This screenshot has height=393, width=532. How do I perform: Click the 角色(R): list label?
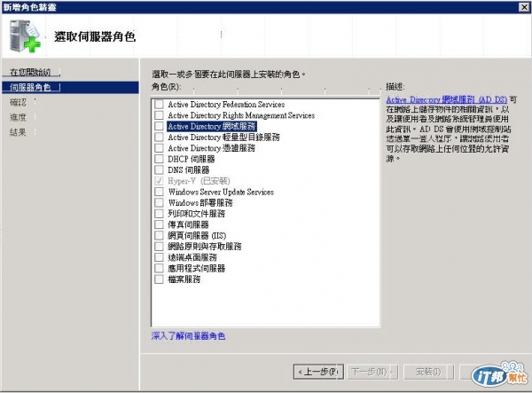click(167, 87)
